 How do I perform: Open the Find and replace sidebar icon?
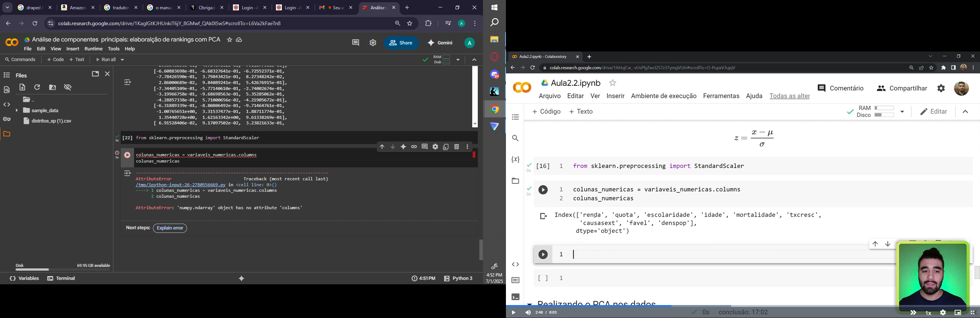click(6, 90)
